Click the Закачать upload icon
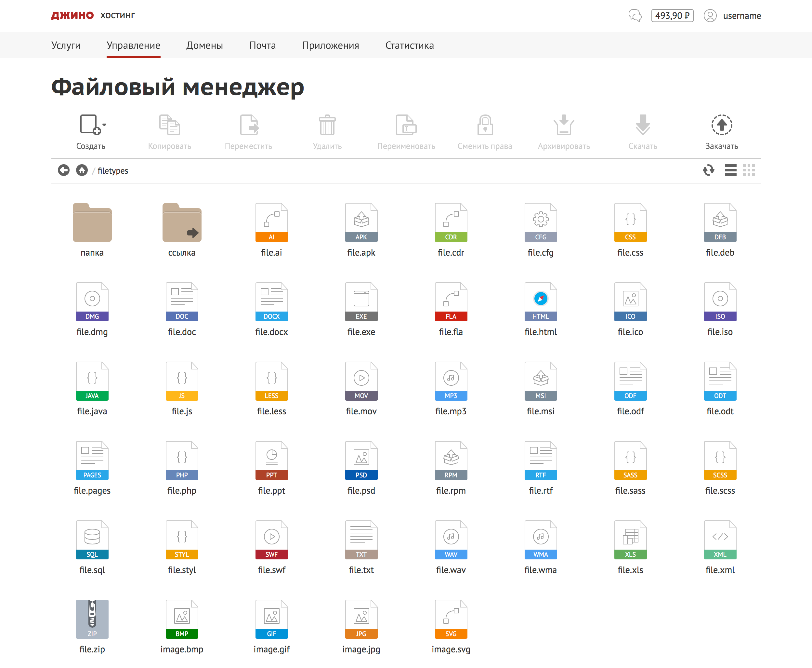 [721, 125]
